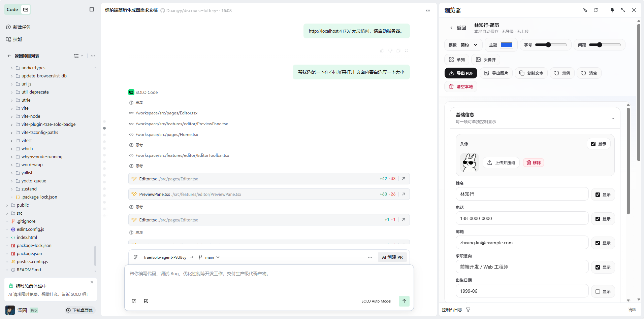Image resolution: width=644 pixels, height=319 pixels.
Task: Click the three-dot menu beside project list
Action: pyautogui.click(x=93, y=56)
